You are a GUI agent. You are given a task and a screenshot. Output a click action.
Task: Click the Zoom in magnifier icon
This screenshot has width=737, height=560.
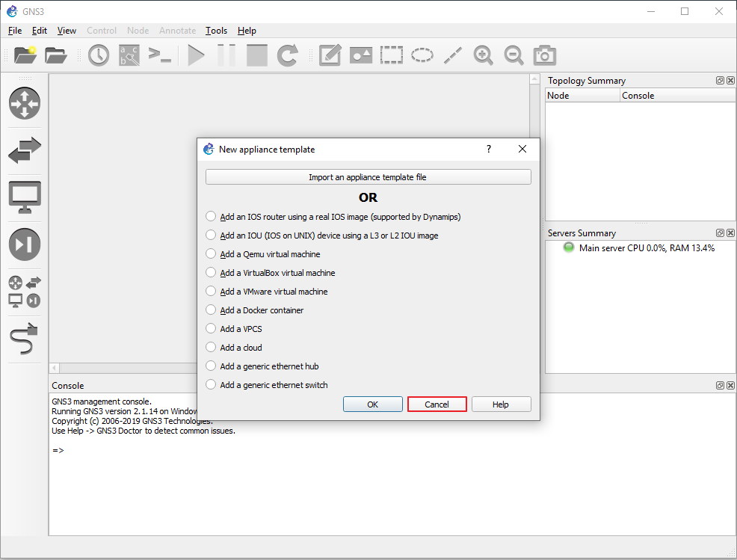click(483, 55)
